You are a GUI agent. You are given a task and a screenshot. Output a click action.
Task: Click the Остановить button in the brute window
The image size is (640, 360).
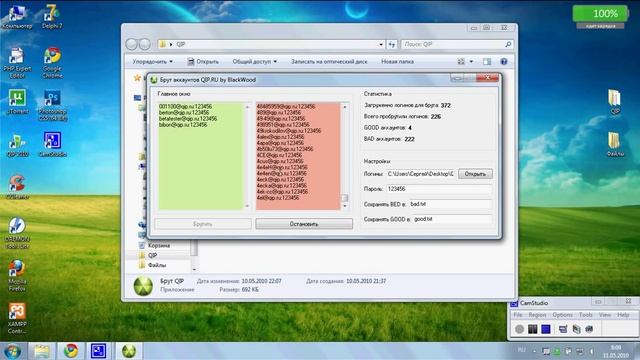304,224
